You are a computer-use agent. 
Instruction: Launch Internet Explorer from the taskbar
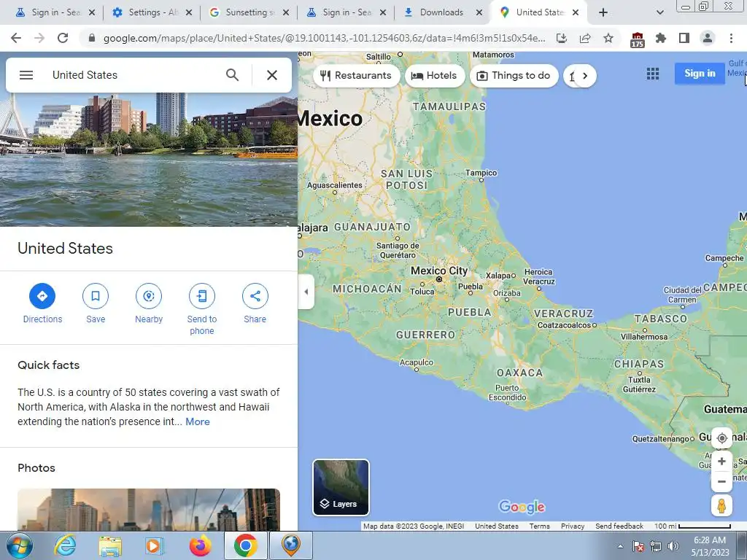[x=65, y=545]
